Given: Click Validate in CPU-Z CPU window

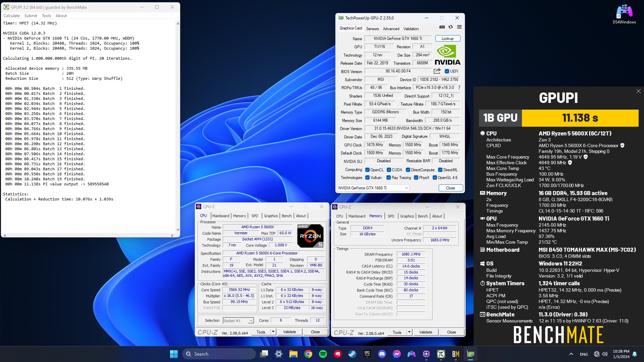Looking at the screenshot, I should 289,332.
